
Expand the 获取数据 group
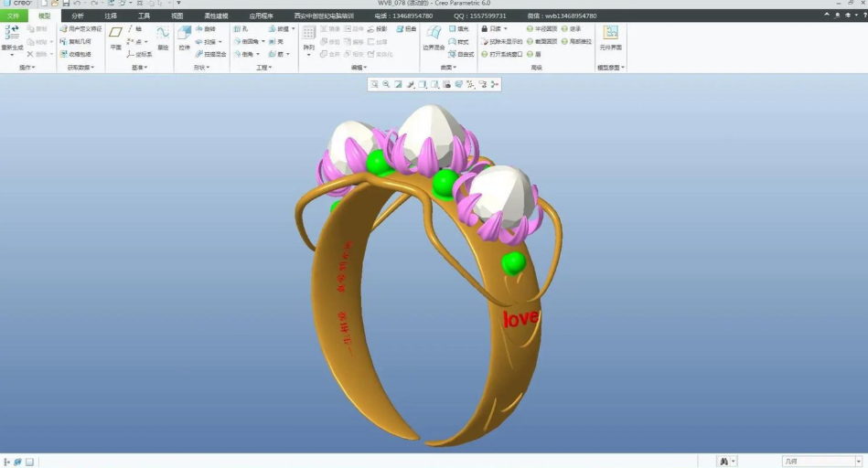click(x=80, y=68)
